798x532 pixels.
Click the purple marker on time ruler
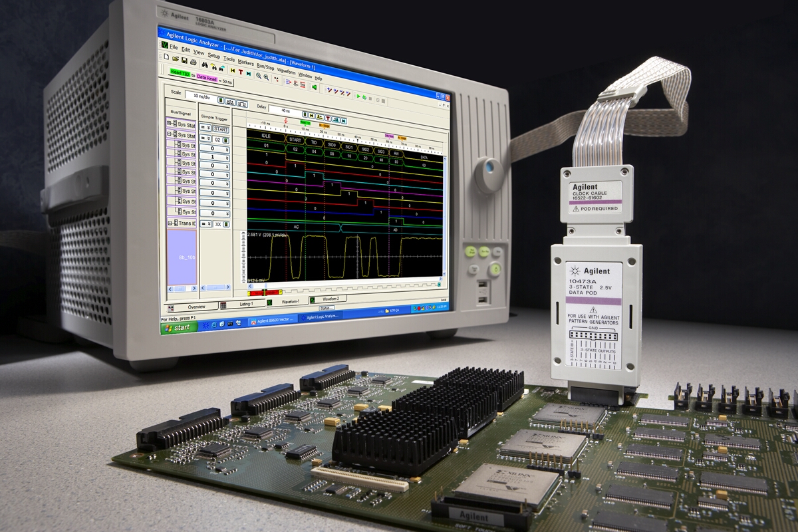pos(390,135)
